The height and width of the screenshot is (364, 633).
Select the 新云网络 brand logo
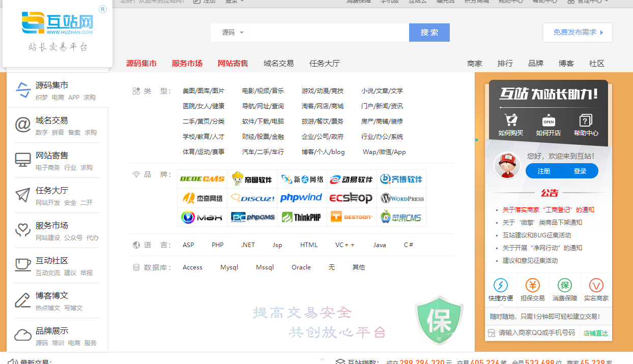click(302, 179)
